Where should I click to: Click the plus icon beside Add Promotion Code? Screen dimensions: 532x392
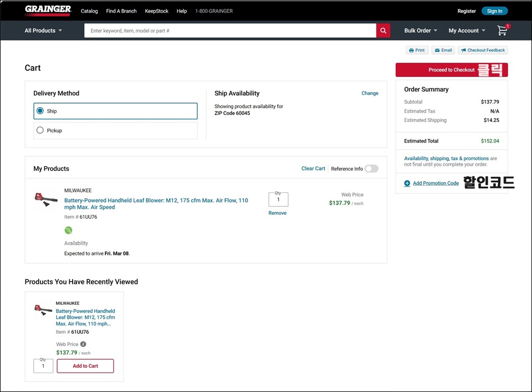coord(407,184)
